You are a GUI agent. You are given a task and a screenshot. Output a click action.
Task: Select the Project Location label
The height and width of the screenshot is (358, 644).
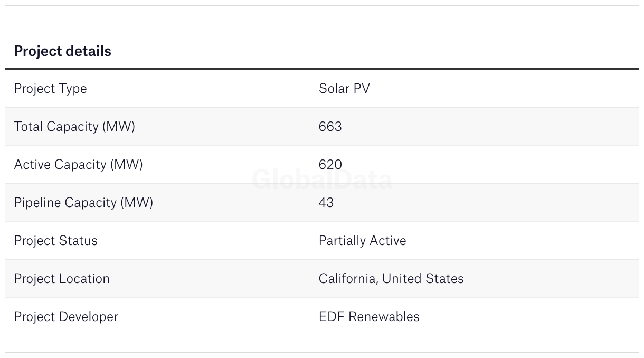click(62, 279)
